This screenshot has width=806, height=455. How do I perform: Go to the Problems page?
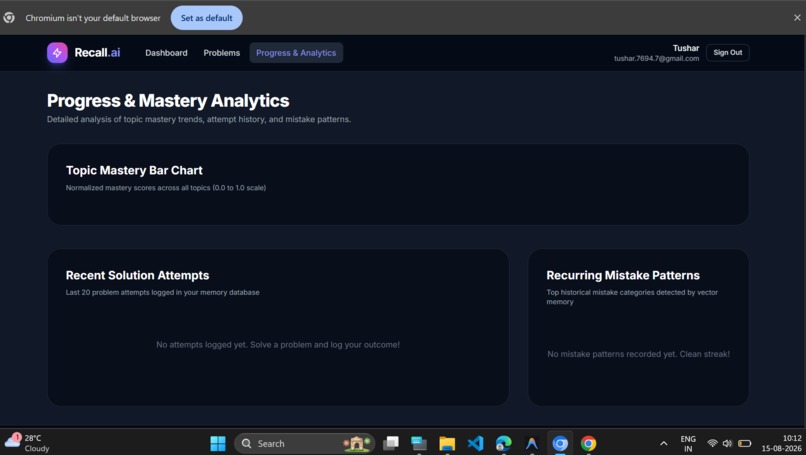222,53
